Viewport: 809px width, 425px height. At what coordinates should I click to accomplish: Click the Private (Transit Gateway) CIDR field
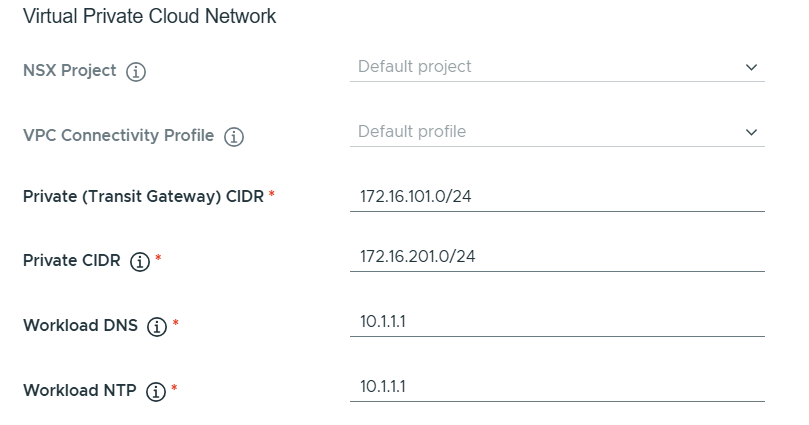click(x=556, y=197)
